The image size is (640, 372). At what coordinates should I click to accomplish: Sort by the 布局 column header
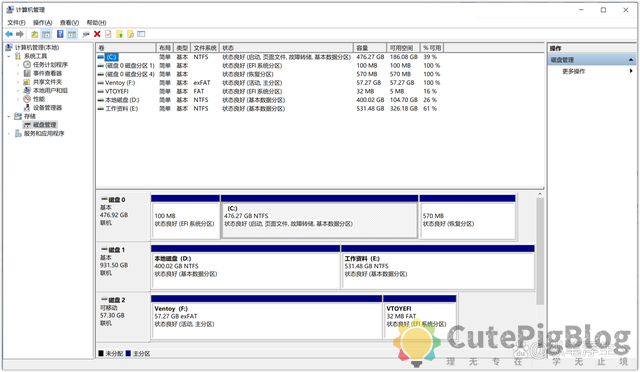164,48
